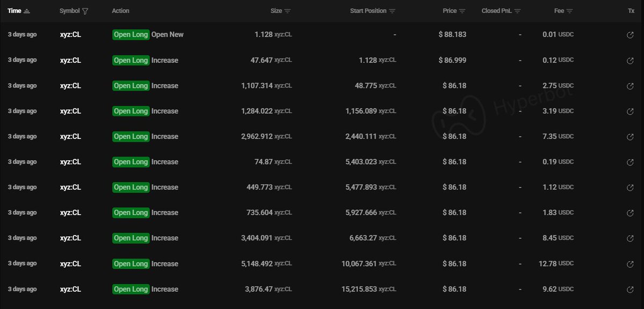
Task: Open transaction link for the 8.45 USDC fee row
Action: [630, 238]
